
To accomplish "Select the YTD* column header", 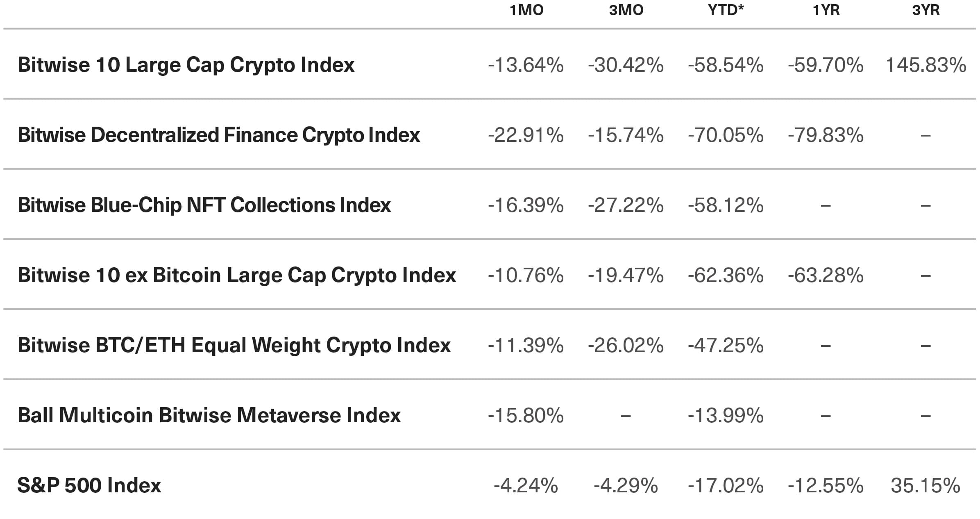I will (726, 10).
